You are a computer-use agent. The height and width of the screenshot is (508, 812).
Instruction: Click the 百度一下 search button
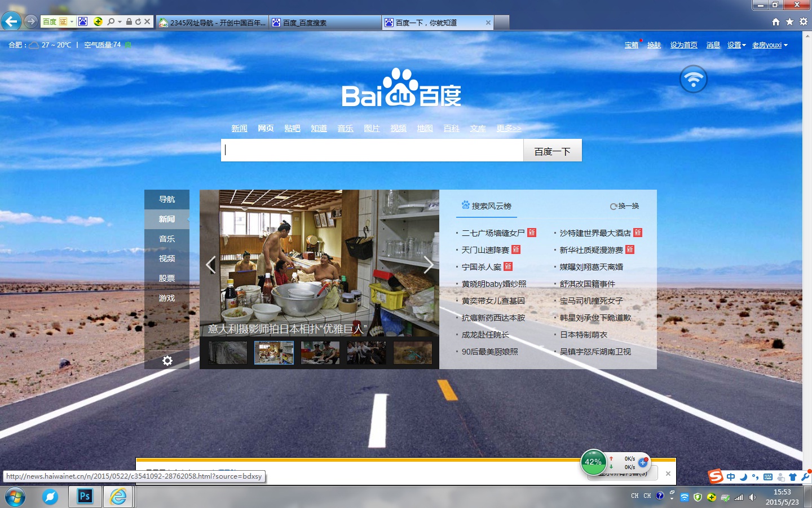click(x=553, y=151)
